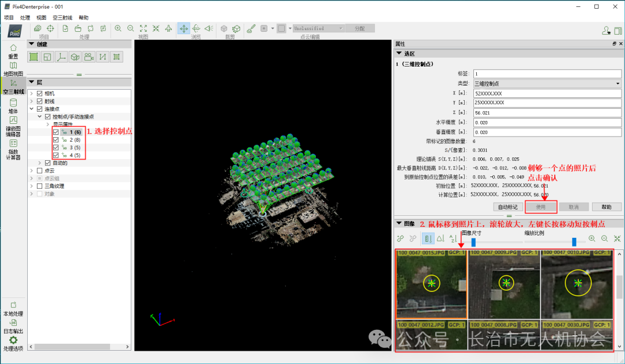Uncheck control point 3 (5) checkbox
Screen dimensions: 625x364
56,148
